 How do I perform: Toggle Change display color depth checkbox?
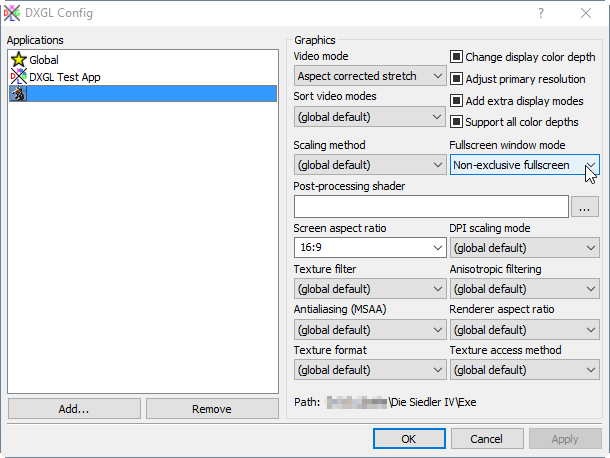457,58
